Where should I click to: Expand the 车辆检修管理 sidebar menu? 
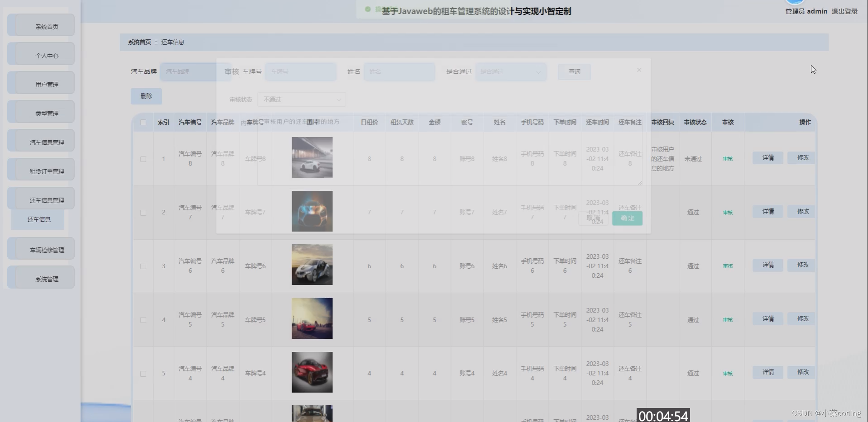tap(41, 249)
